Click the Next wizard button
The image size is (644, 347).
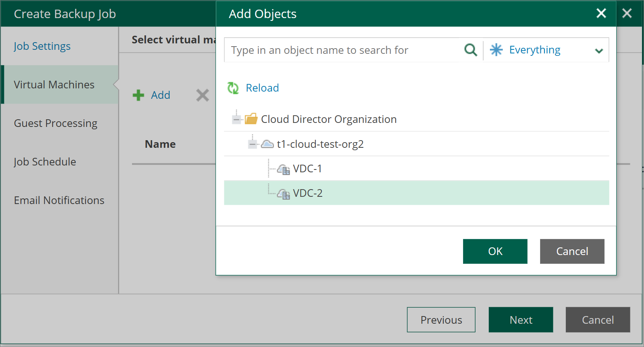pos(521,320)
